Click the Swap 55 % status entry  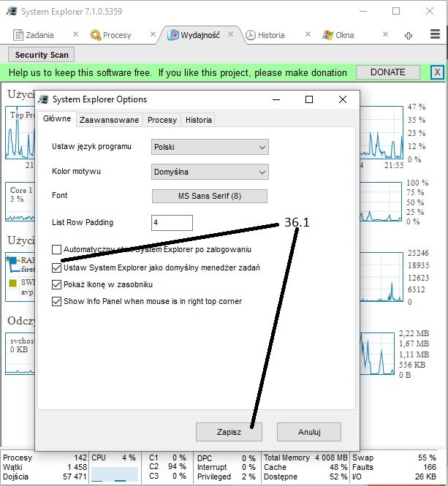[x=394, y=457]
